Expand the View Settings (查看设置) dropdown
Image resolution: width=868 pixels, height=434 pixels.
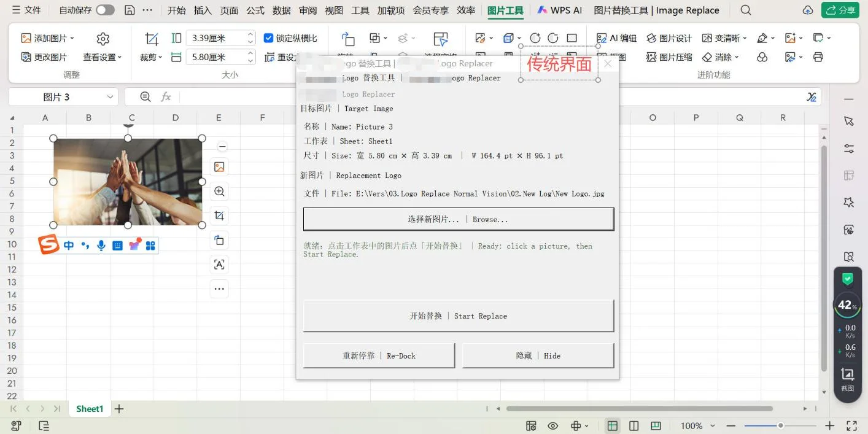click(x=120, y=57)
